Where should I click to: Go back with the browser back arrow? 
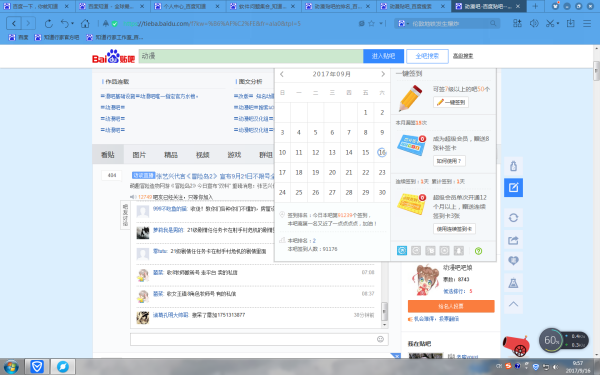coord(14,23)
